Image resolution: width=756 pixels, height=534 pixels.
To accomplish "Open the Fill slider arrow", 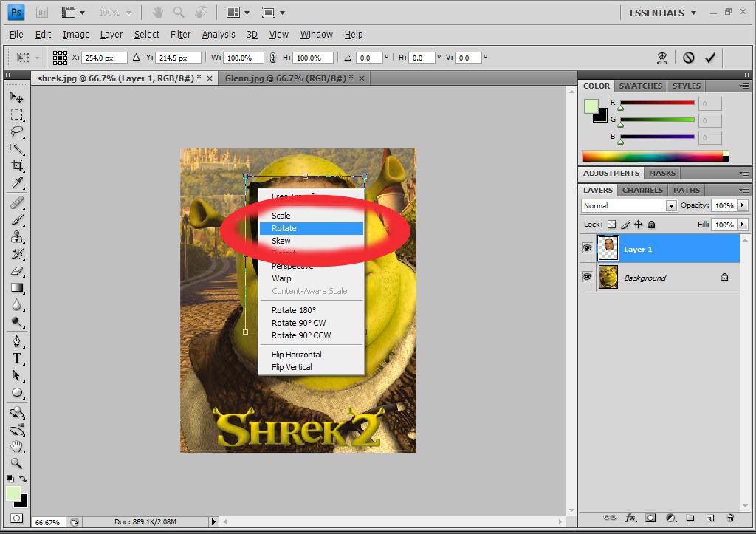I will [743, 225].
